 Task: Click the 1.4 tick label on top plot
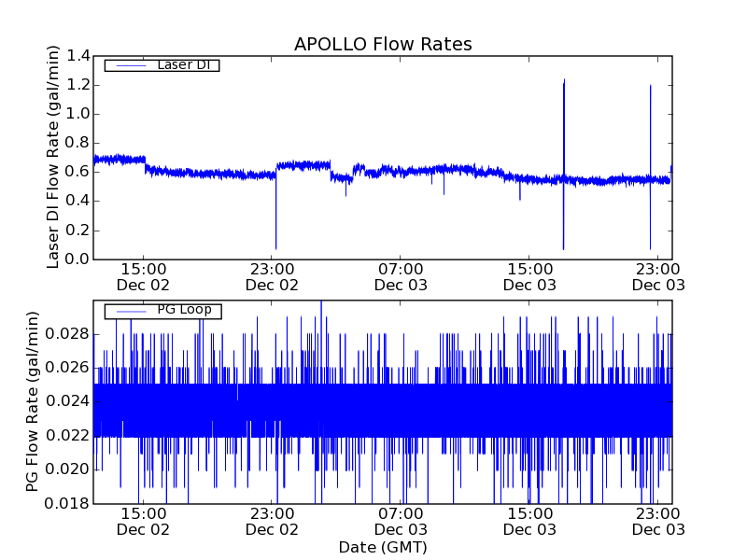pyautogui.click(x=78, y=56)
